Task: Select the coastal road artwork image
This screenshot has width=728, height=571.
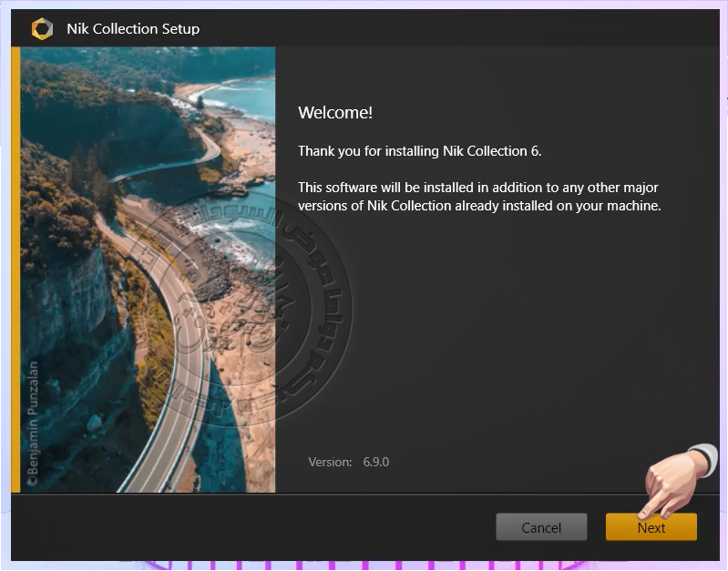Action: pos(148,270)
